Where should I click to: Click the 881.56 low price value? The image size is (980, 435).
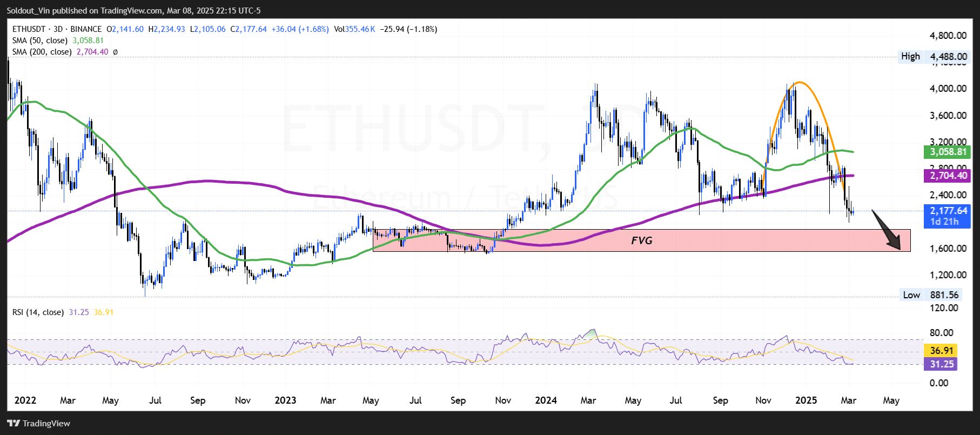(944, 295)
